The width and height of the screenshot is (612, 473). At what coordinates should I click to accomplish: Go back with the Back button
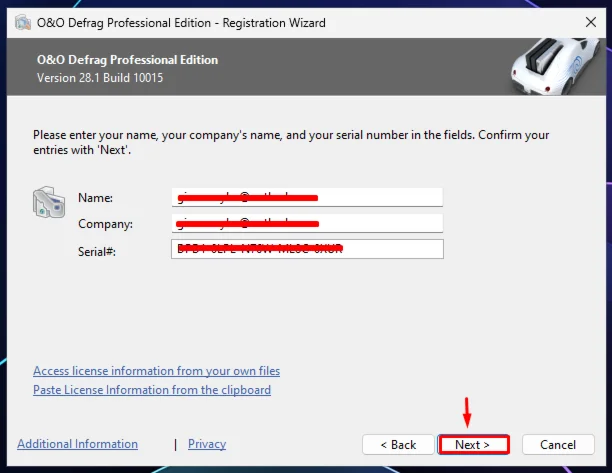pos(398,445)
